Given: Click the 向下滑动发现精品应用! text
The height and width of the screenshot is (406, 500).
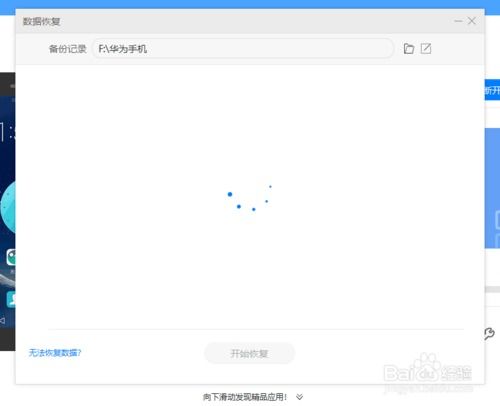Looking at the screenshot, I should (245, 397).
